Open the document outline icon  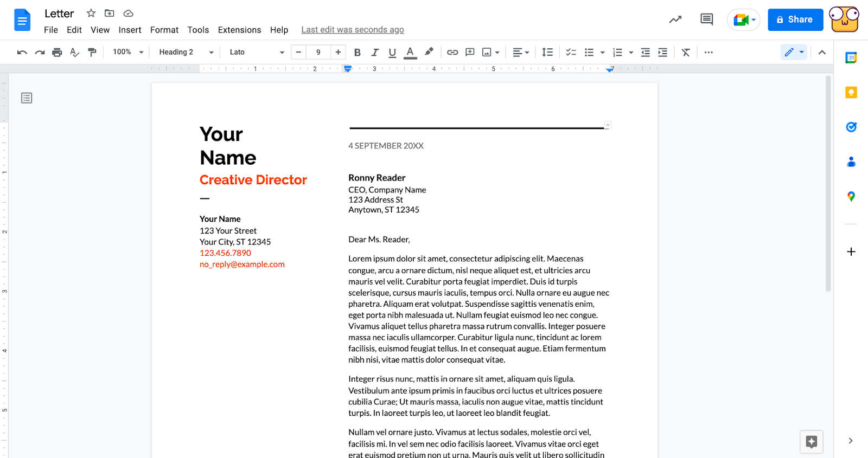[x=27, y=98]
